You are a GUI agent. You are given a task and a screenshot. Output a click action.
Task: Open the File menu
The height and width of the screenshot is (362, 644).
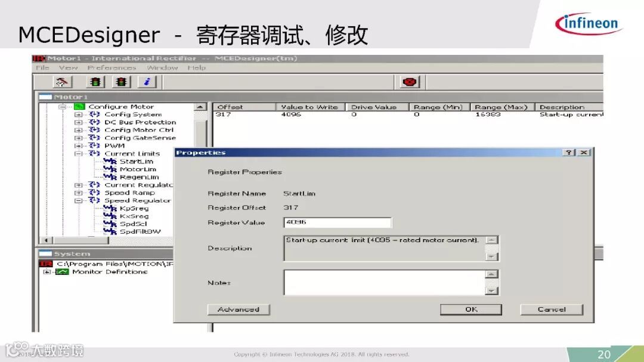tap(42, 68)
